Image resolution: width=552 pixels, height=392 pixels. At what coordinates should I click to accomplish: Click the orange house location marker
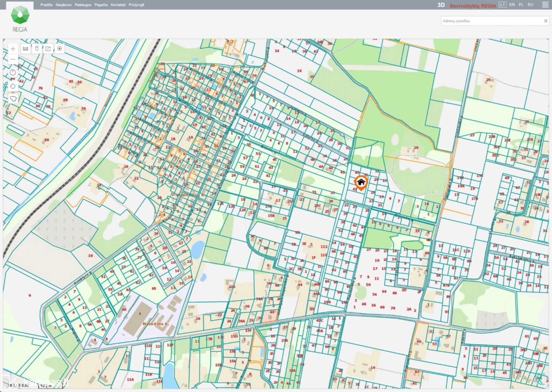(361, 183)
